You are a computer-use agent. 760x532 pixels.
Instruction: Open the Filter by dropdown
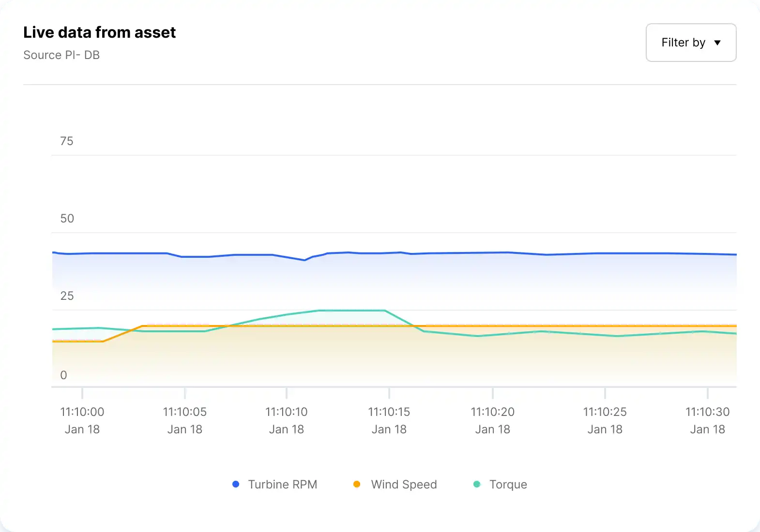point(690,43)
